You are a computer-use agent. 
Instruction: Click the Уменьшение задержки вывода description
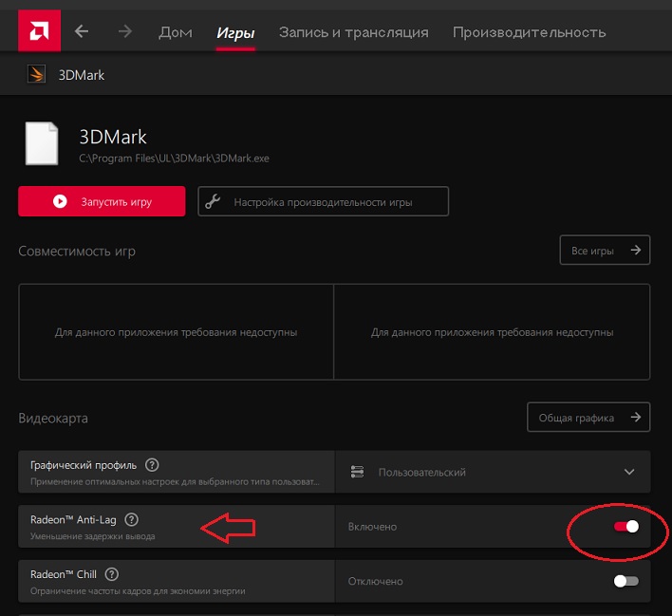point(93,536)
